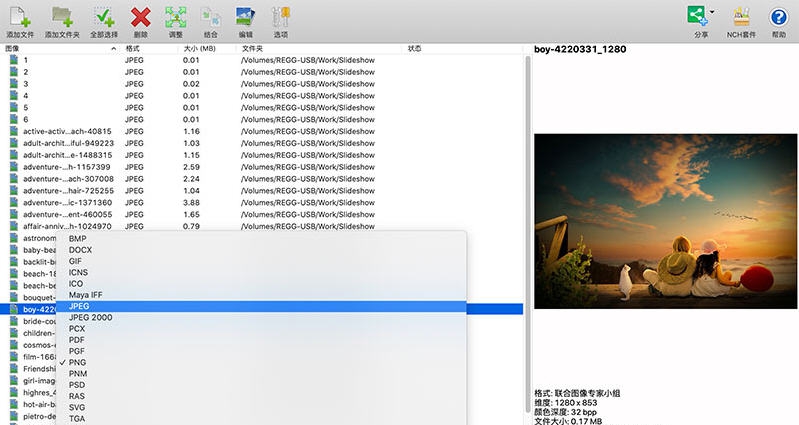Select the adult-archit...e-1488315 file row
The width and height of the screenshot is (799, 425).
click(x=261, y=155)
